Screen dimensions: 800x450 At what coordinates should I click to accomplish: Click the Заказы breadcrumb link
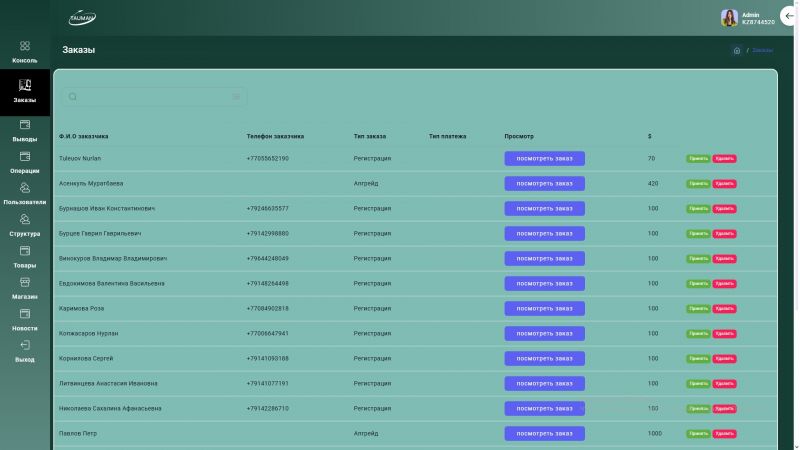(x=762, y=50)
